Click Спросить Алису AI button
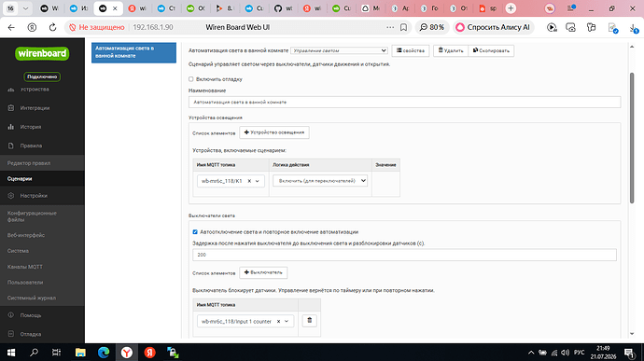This screenshot has height=361, width=644. click(494, 27)
